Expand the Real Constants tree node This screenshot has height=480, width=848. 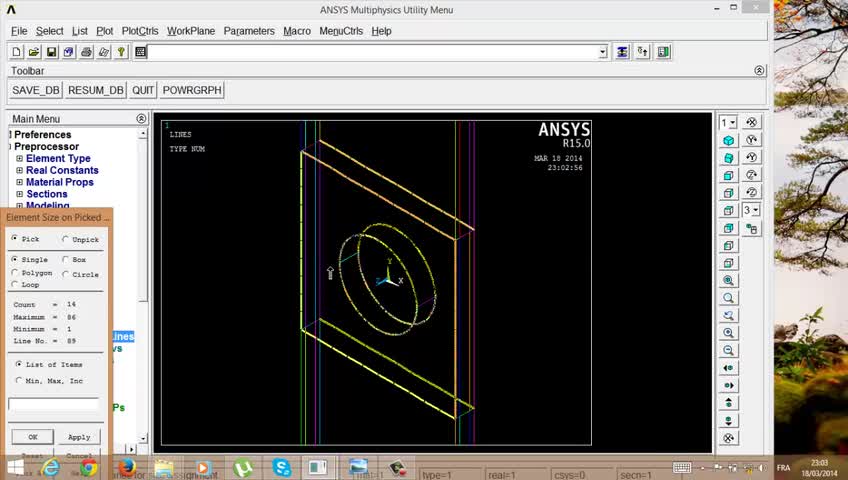coord(19,170)
